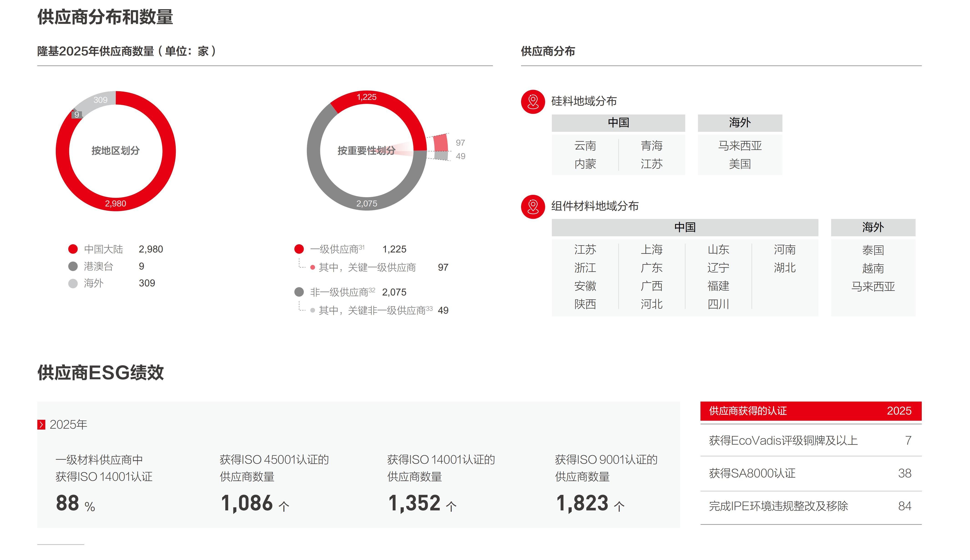This screenshot has width=970, height=560.
Task: Click the 中国 header in the 硅料 table
Action: 618,123
